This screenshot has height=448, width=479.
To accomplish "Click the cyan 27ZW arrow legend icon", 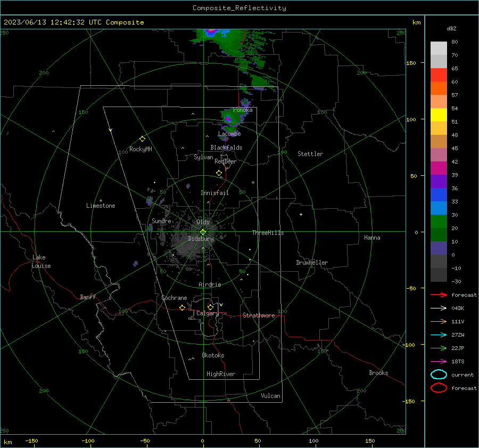I will [x=439, y=335].
